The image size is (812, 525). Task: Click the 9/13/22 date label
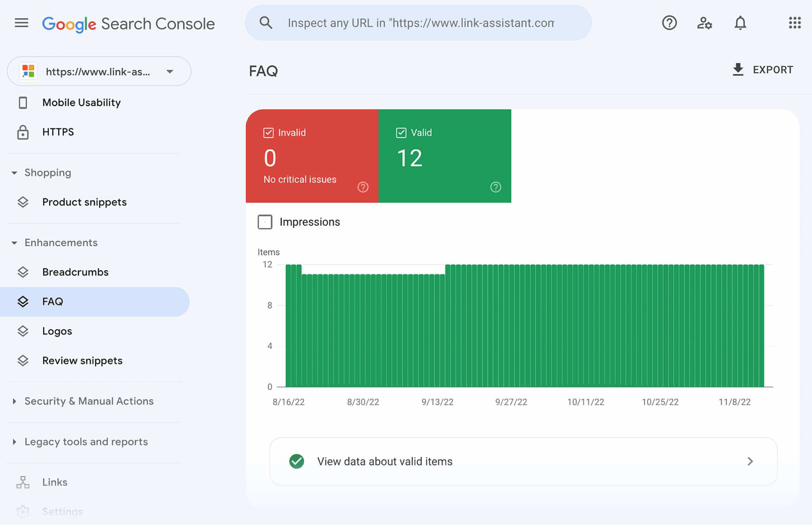click(x=437, y=402)
